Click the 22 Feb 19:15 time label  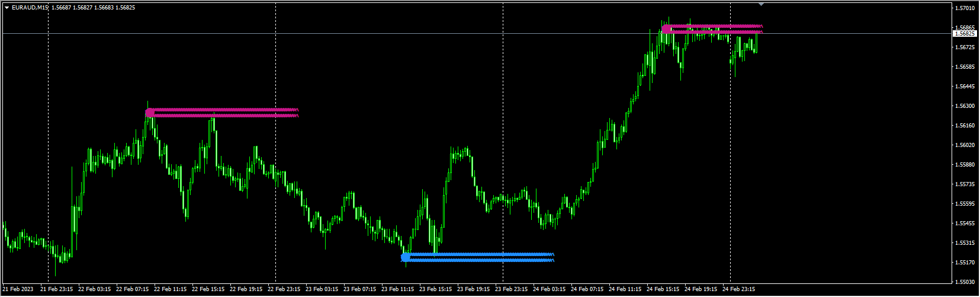pyautogui.click(x=246, y=289)
